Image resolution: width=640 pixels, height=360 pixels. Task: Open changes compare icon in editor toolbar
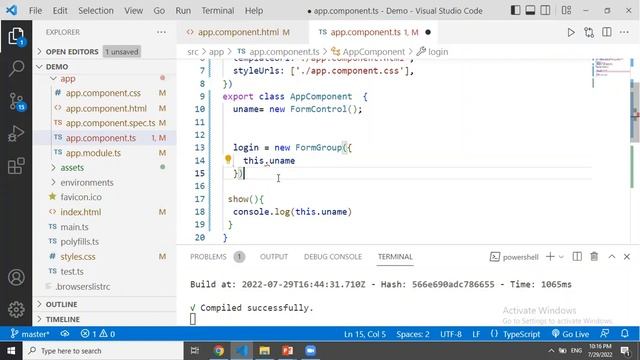point(589,32)
